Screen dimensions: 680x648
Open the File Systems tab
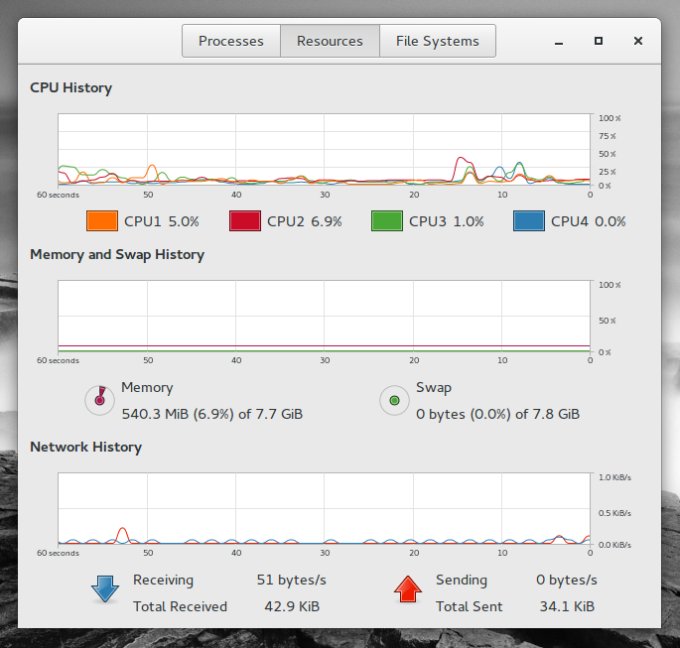click(x=438, y=41)
